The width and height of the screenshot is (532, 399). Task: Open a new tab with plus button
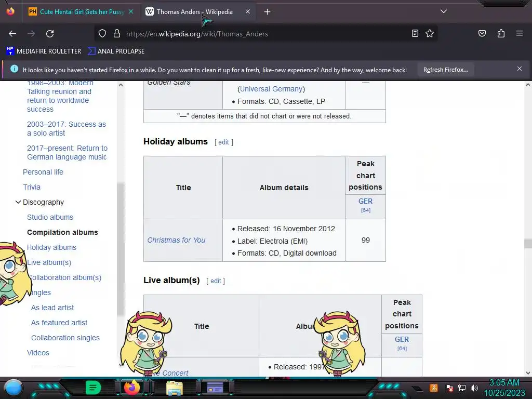pyautogui.click(x=267, y=12)
